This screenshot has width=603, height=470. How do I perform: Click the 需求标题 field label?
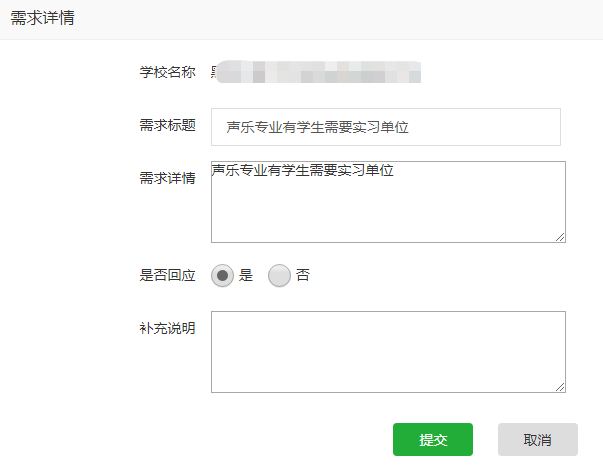pyautogui.click(x=167, y=126)
